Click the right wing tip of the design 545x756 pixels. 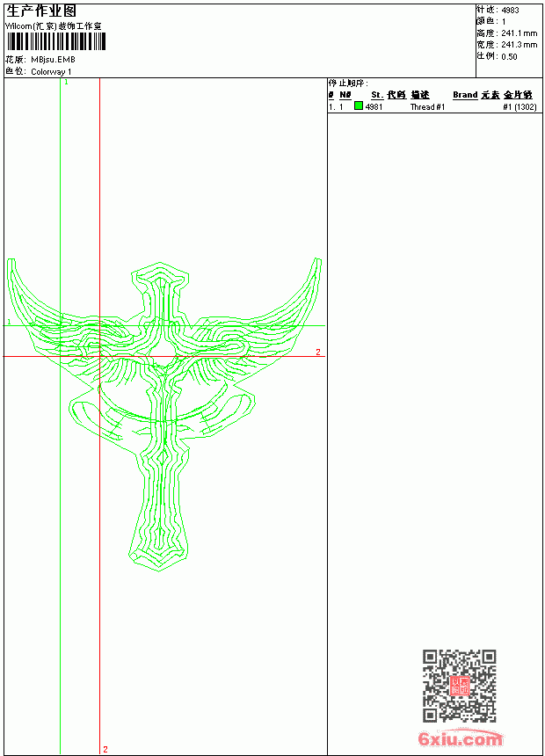pos(318,261)
